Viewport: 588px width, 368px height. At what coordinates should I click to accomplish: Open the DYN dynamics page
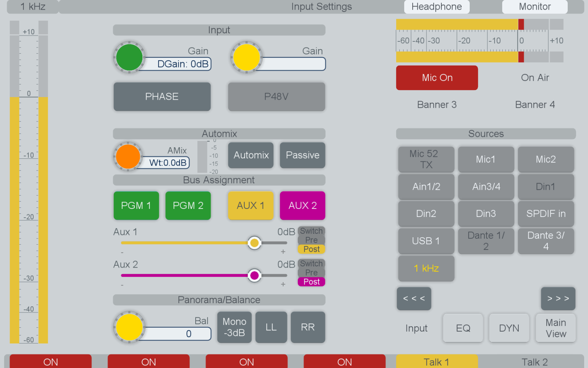point(509,328)
